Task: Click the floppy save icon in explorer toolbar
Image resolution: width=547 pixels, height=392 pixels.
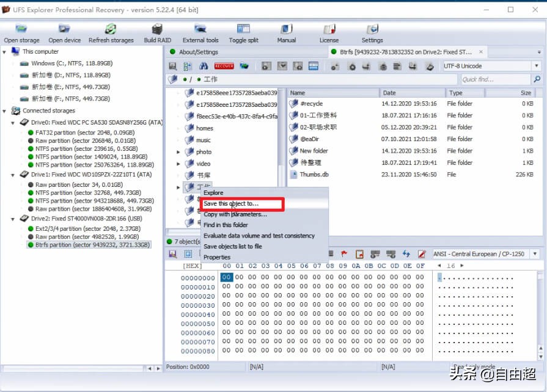Action: pyautogui.click(x=173, y=66)
